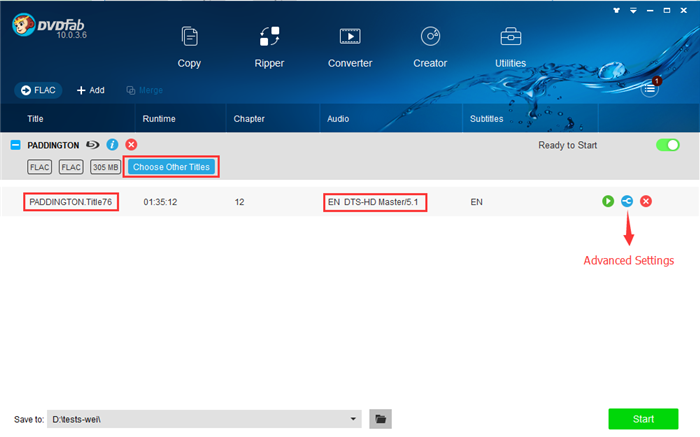Open the Copy module
The image size is (700, 437).
click(x=189, y=47)
